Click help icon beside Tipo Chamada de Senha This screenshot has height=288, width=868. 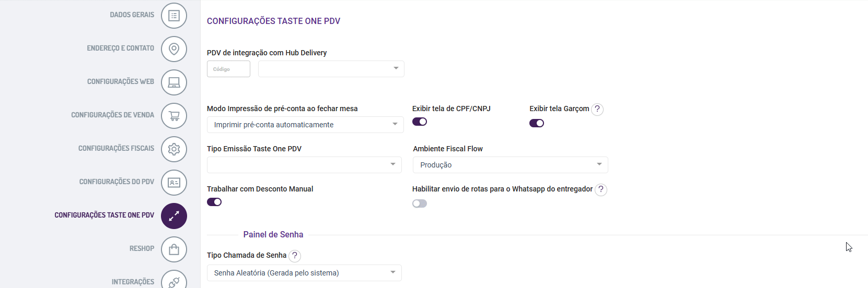coord(295,256)
